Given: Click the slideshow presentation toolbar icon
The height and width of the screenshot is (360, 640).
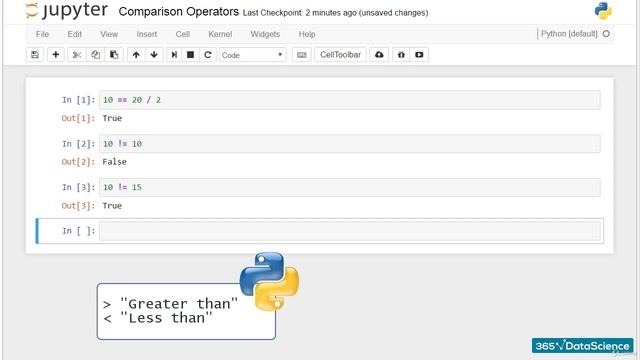Looking at the screenshot, I should [x=419, y=55].
